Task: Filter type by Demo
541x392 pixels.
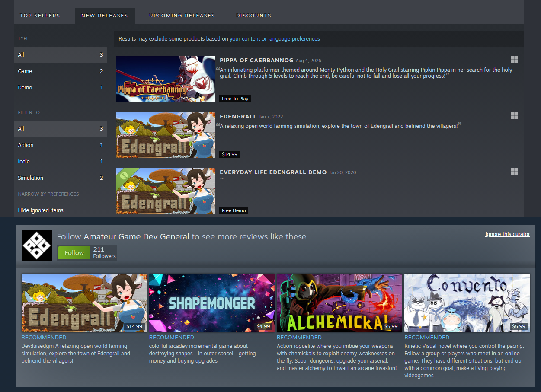Action: [61, 88]
